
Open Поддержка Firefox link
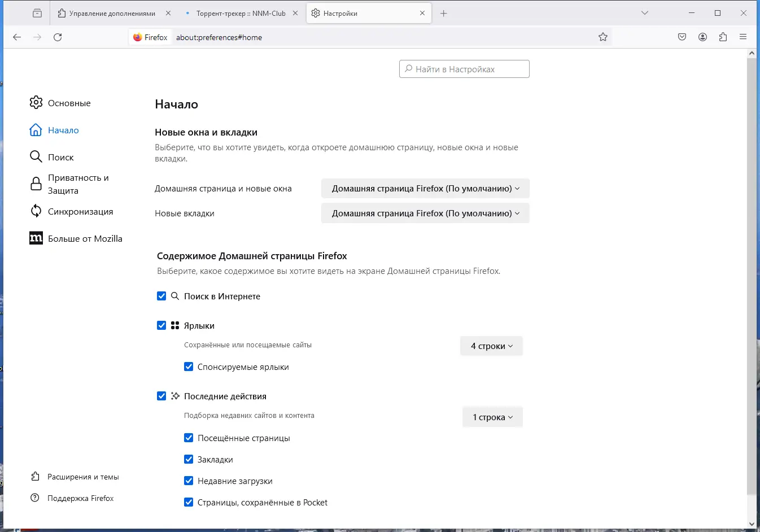[x=80, y=498]
